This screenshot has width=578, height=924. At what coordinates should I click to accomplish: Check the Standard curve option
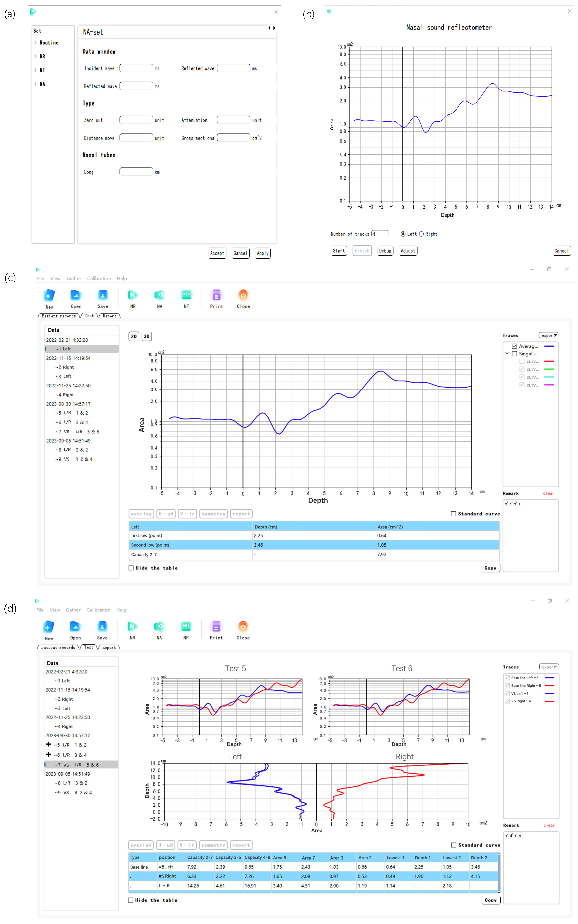453,514
